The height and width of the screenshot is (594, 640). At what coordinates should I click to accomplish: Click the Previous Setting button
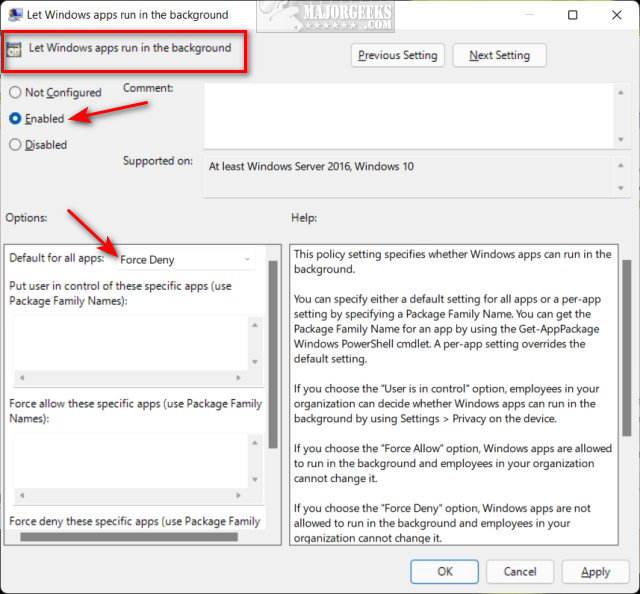coord(398,55)
